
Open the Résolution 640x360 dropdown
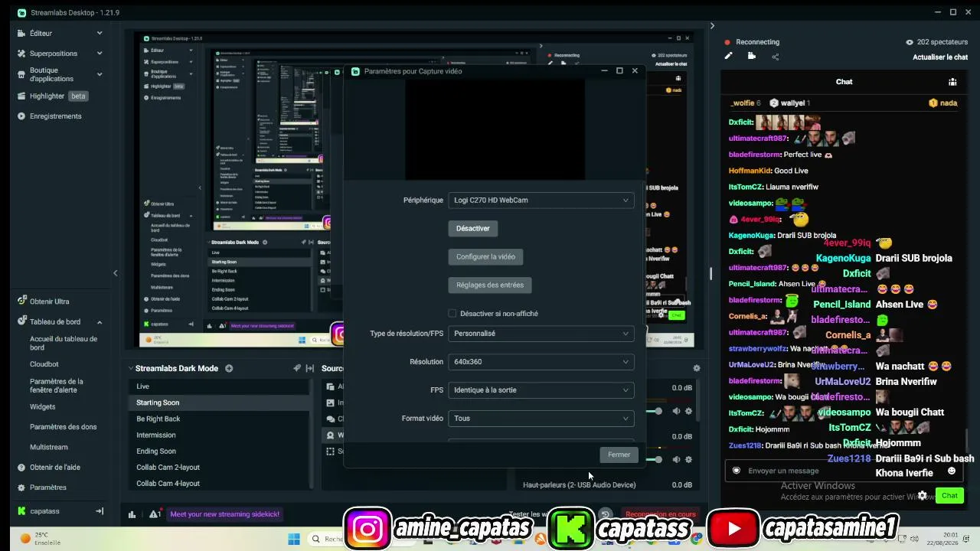[x=541, y=362]
